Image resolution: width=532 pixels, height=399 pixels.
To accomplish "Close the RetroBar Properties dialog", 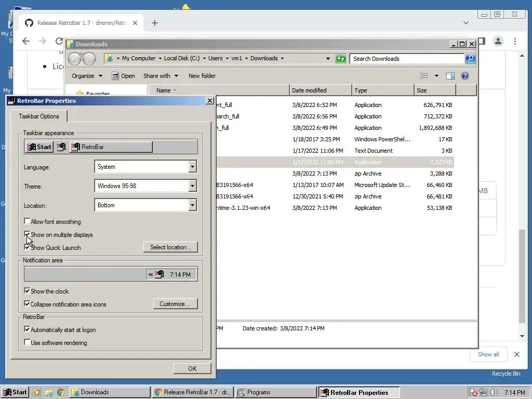I will click(x=210, y=100).
